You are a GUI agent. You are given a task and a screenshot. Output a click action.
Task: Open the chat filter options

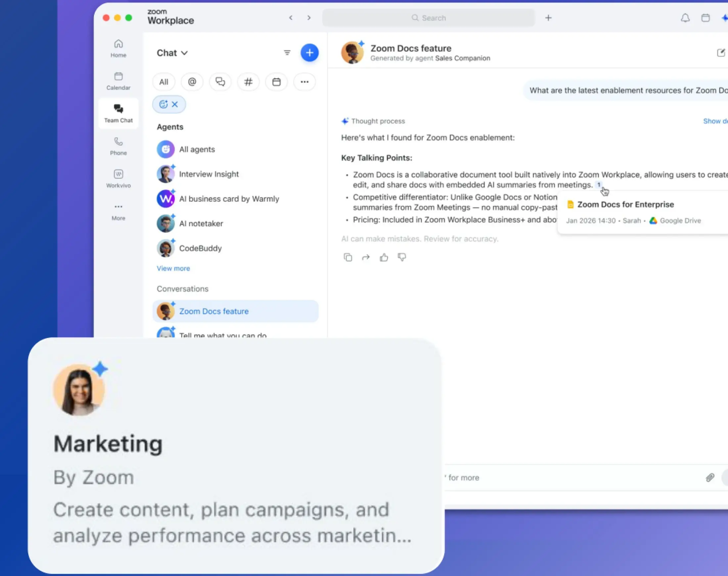pyautogui.click(x=287, y=53)
